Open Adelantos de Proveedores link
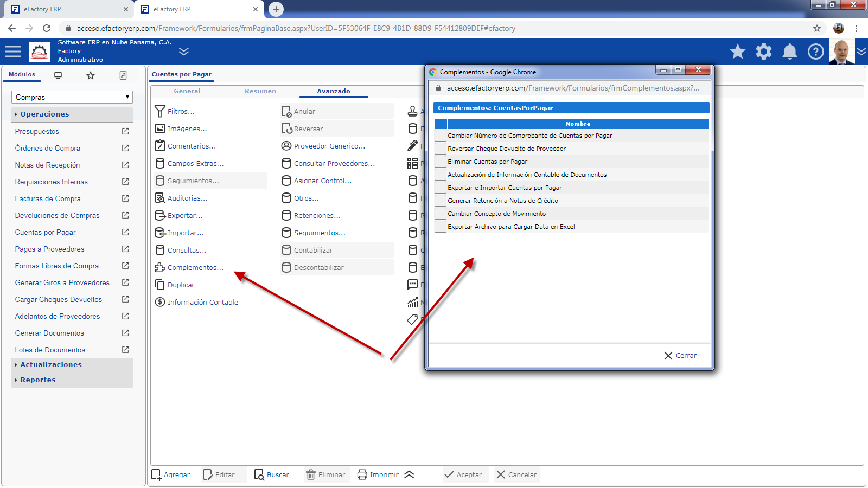Viewport: 868px width, 488px height. pos(57,316)
